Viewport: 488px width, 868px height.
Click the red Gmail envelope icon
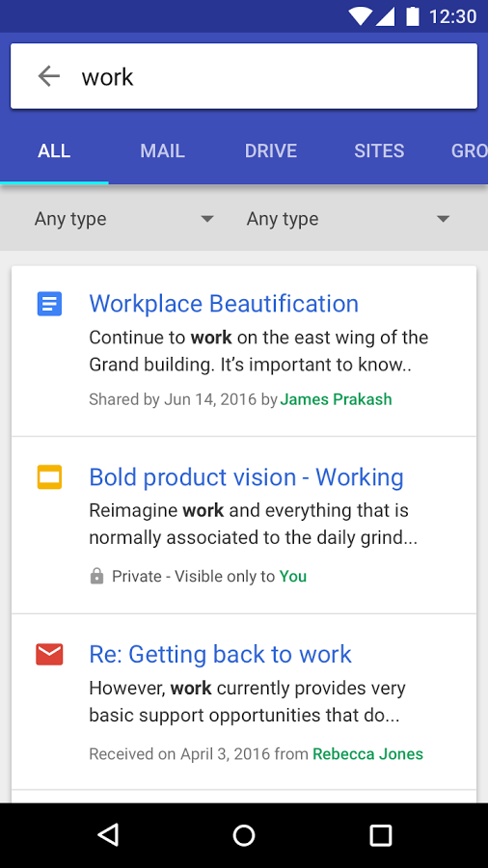pos(49,654)
